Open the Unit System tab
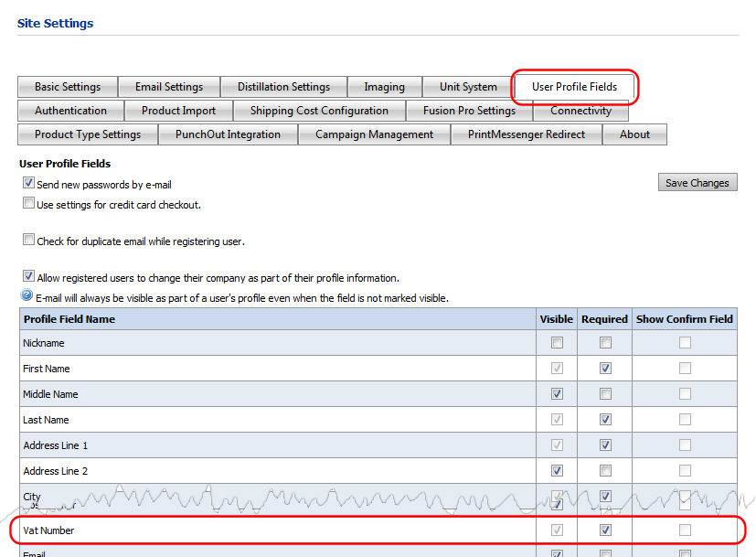756x557 pixels. [x=468, y=87]
